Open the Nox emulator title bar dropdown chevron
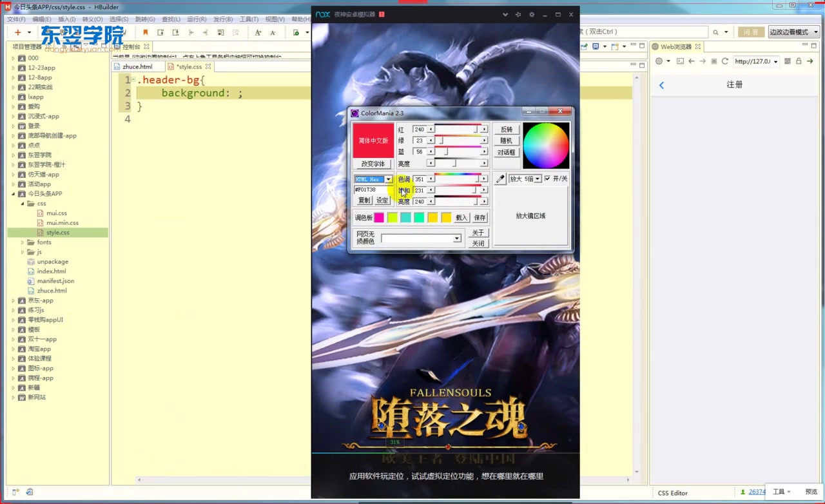 click(505, 14)
